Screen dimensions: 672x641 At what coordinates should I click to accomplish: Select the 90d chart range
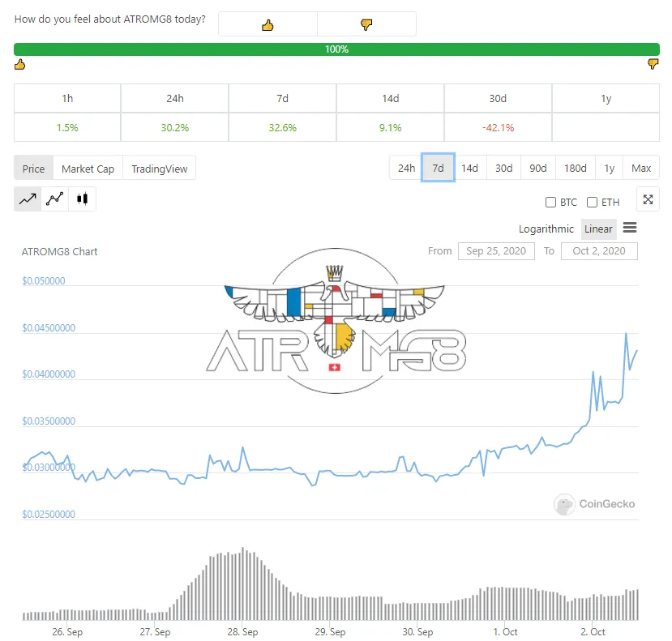click(538, 168)
